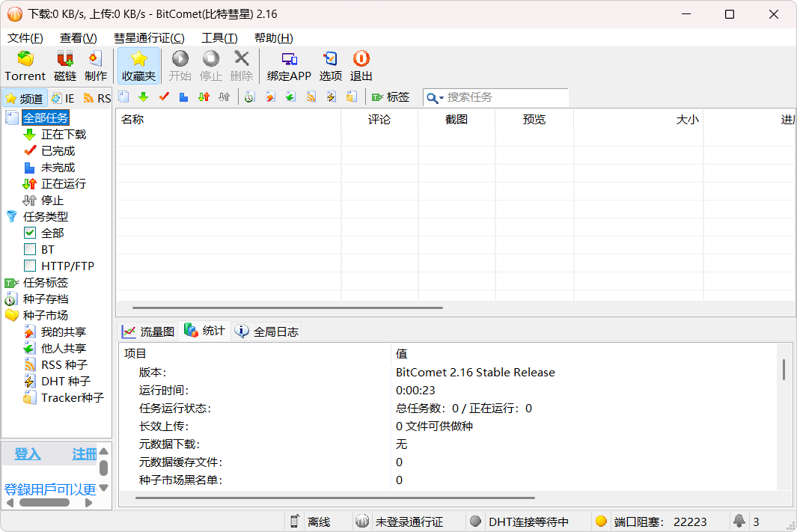Screen dimensions: 797x532
Task: Click the 标签 tag button
Action: tap(391, 97)
